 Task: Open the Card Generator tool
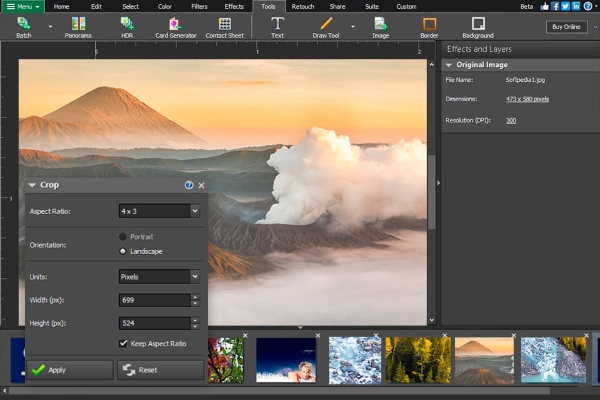[x=175, y=26]
